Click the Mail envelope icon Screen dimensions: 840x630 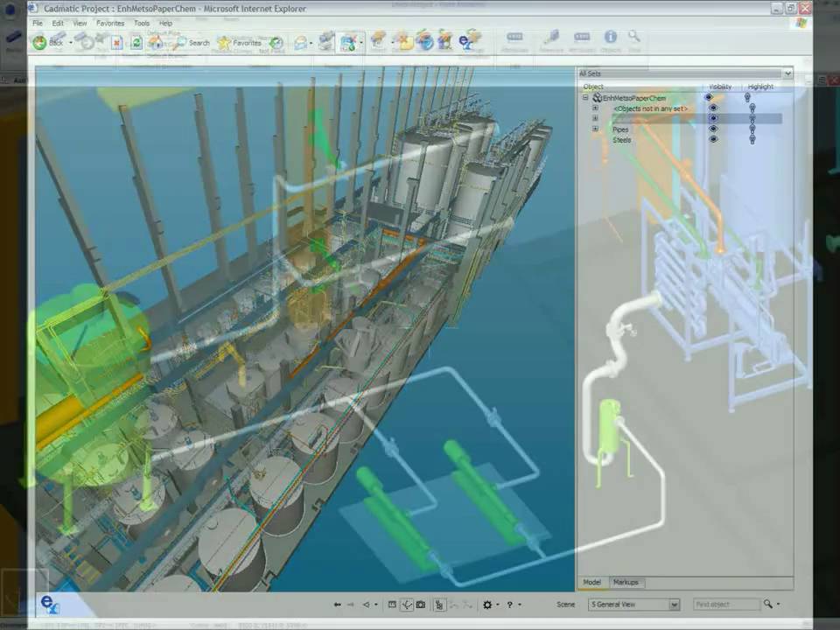[x=301, y=43]
